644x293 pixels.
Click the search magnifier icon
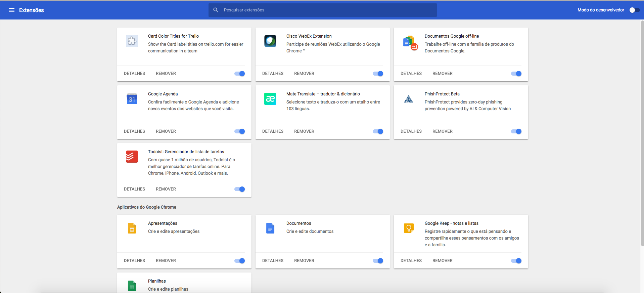point(216,10)
